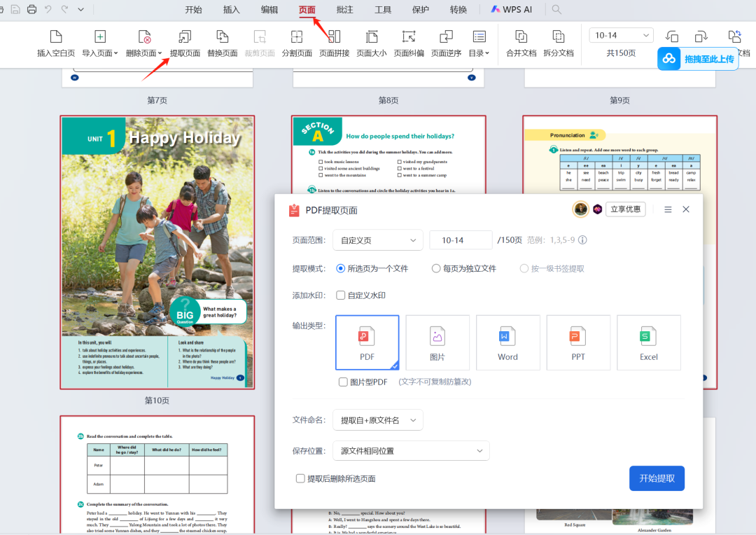756x535 pixels.
Task: Edit the 10-14 page range input field
Action: [461, 239]
